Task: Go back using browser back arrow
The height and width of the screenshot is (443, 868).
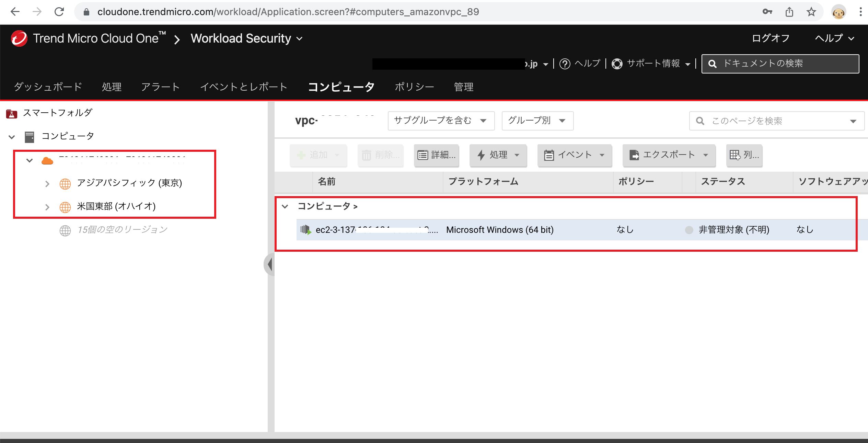Action: [15, 12]
